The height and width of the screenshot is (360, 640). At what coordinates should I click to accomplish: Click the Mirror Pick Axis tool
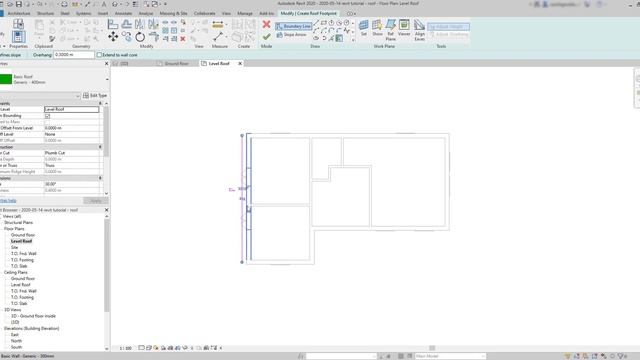click(140, 24)
